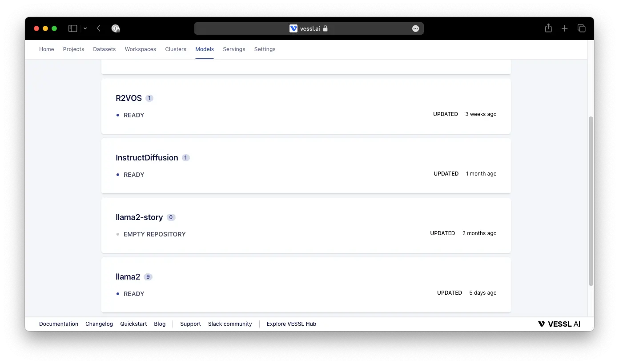Screen dimensions: 619x364
Task: Open the Support footer link
Action: (x=190, y=324)
